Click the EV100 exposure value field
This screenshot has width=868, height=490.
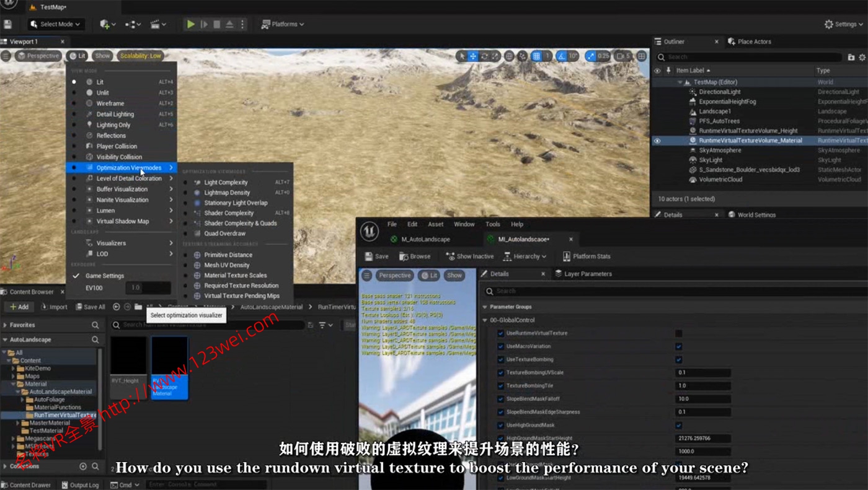click(x=148, y=288)
